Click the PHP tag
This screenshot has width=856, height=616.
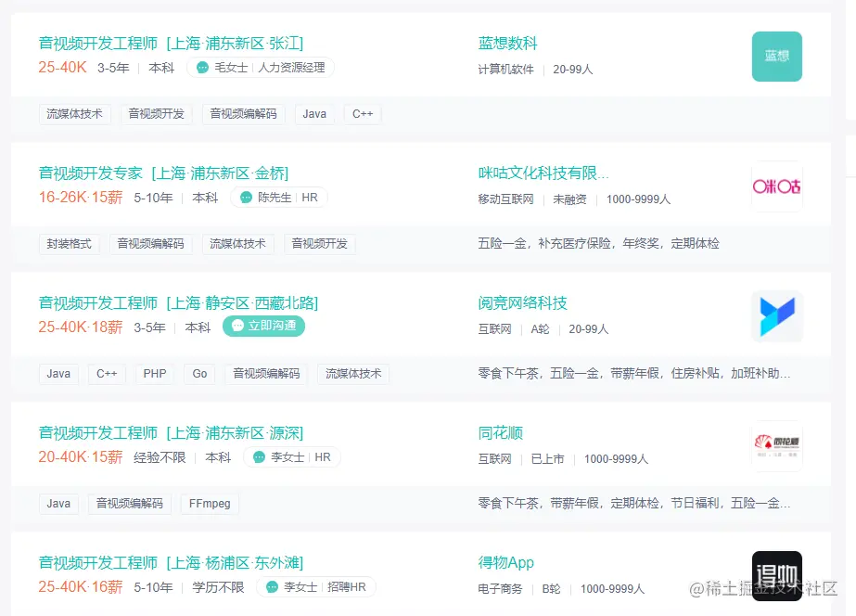155,374
